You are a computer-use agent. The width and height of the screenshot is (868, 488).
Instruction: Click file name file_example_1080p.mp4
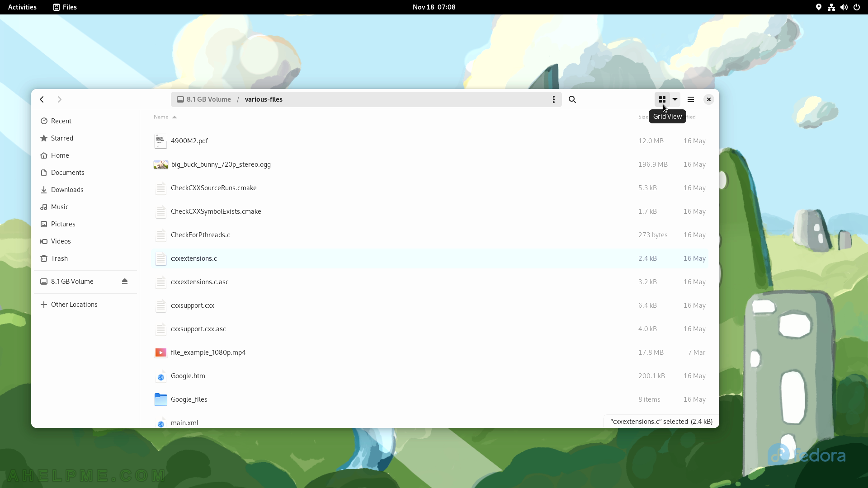coord(208,352)
